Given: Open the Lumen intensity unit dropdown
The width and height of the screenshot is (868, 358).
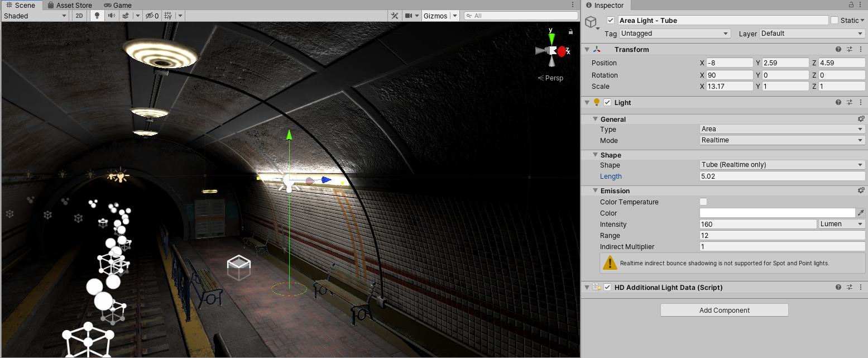Looking at the screenshot, I should [x=842, y=224].
